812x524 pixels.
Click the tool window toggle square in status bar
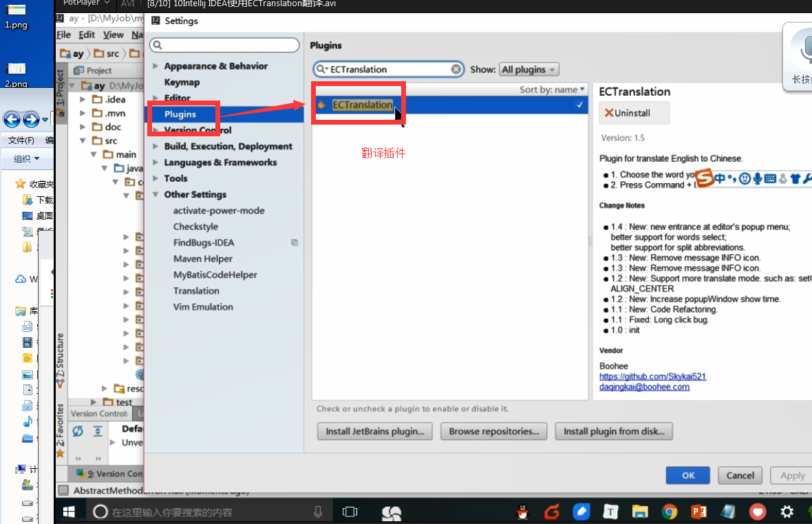point(63,490)
